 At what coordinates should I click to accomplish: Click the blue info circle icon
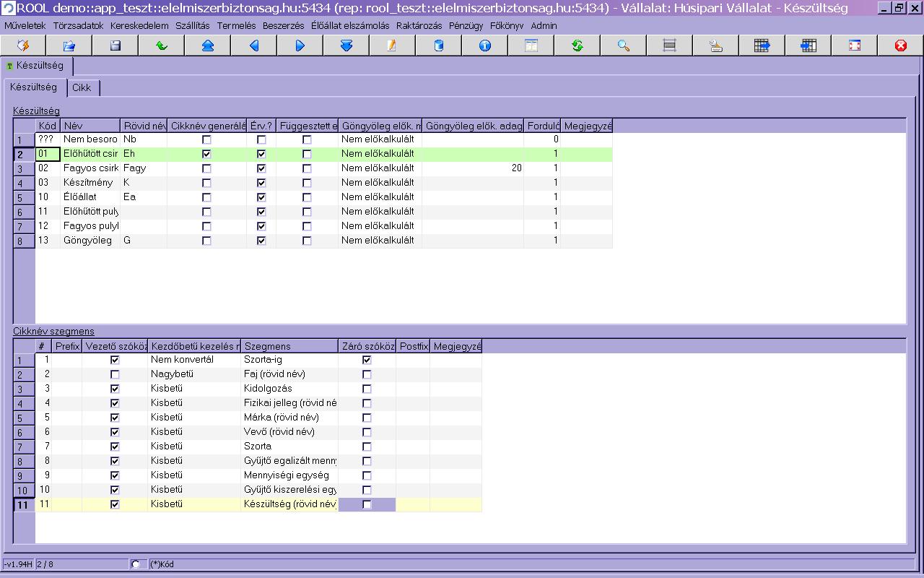pos(484,46)
